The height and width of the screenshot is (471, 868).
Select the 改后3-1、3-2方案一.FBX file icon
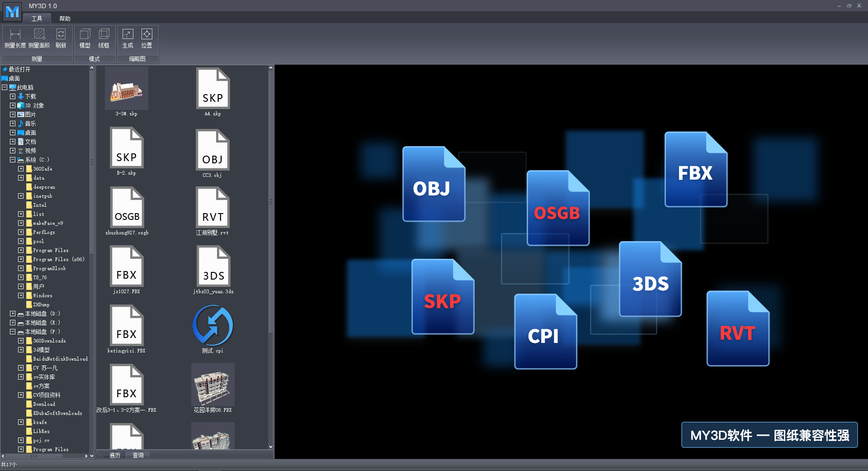pyautogui.click(x=127, y=385)
